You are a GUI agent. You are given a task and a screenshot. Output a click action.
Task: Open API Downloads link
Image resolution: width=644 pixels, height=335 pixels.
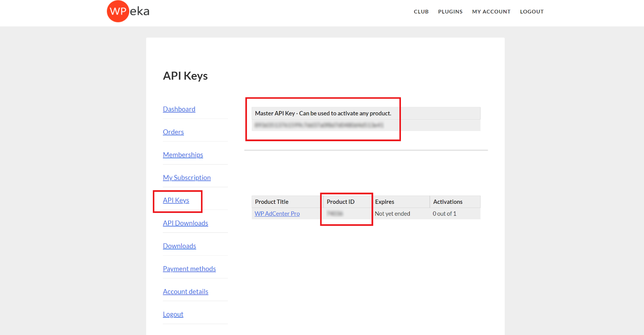click(186, 223)
